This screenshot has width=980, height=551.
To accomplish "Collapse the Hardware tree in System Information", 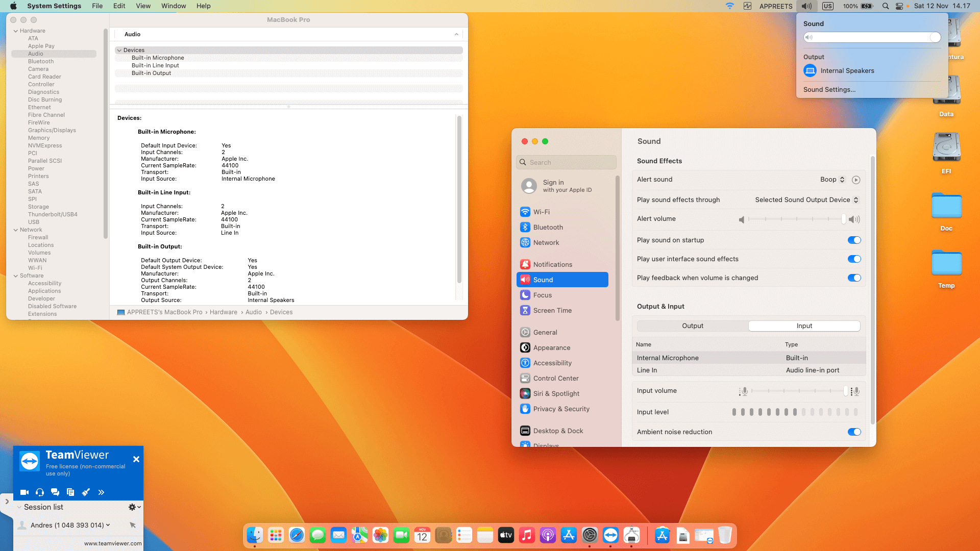I will click(x=16, y=31).
